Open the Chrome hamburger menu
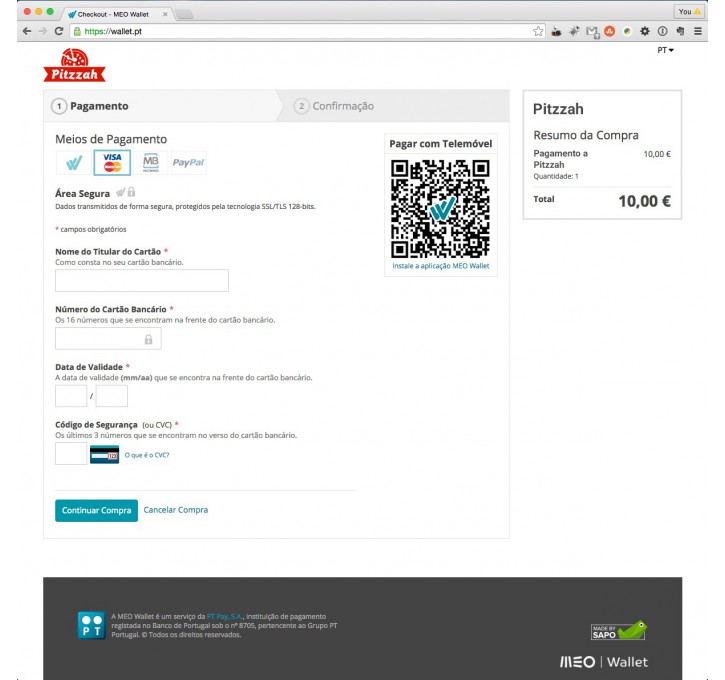 tap(698, 31)
